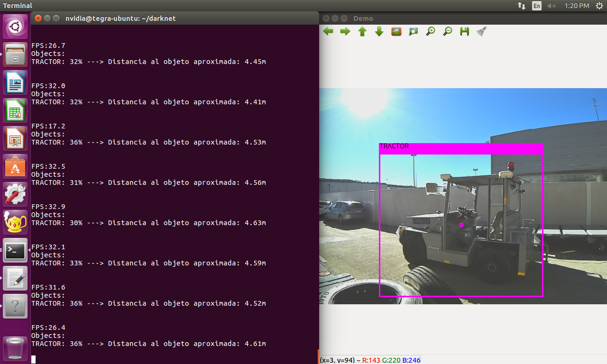Screen dimensions: 607x364
Task: Launch LibreOffice Calc from the launcher
Action: click(x=15, y=110)
